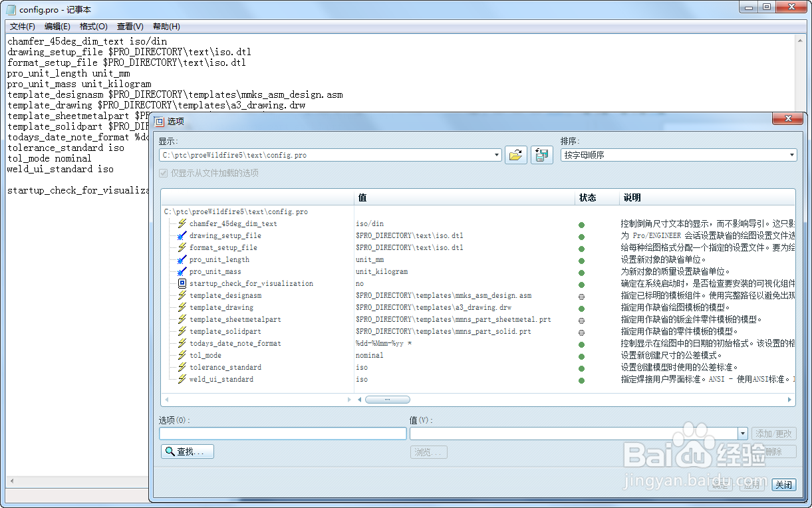The width and height of the screenshot is (812, 508).
Task: Click status dot for chamfer_45deg_dim_text row
Action: pos(581,225)
